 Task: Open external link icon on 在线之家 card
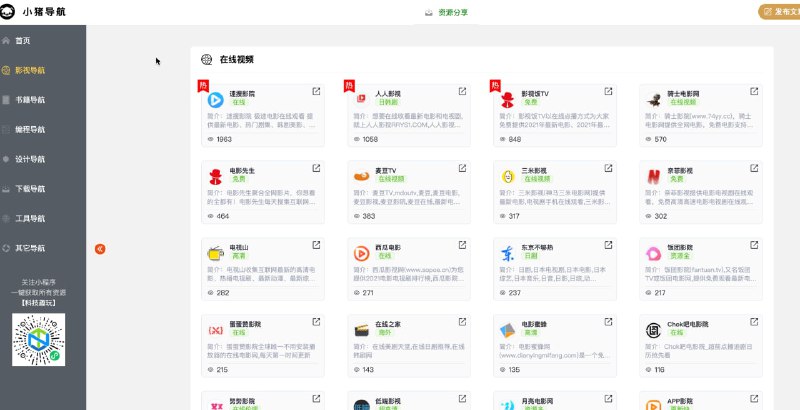[x=462, y=322]
